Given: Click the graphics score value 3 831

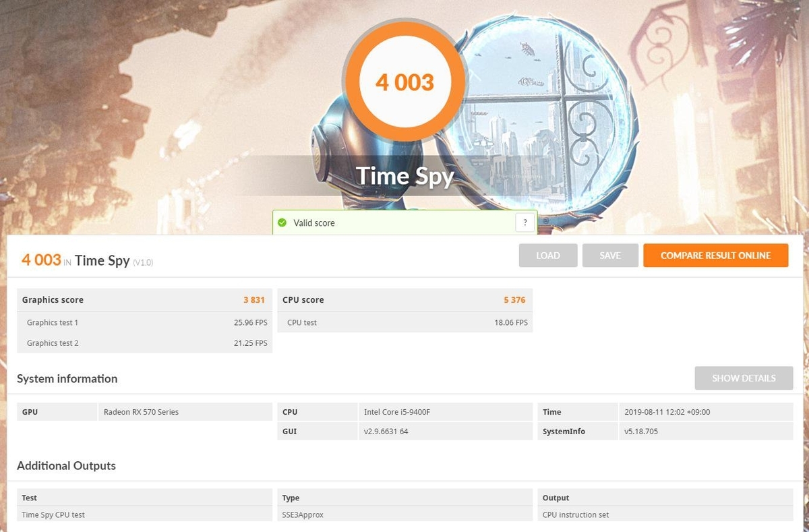Looking at the screenshot, I should 254,300.
